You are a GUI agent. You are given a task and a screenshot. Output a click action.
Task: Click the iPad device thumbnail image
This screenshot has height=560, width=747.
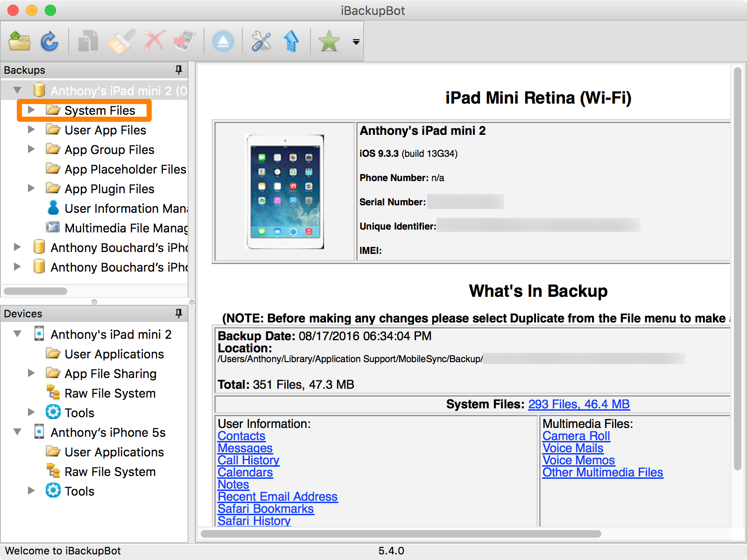click(285, 192)
